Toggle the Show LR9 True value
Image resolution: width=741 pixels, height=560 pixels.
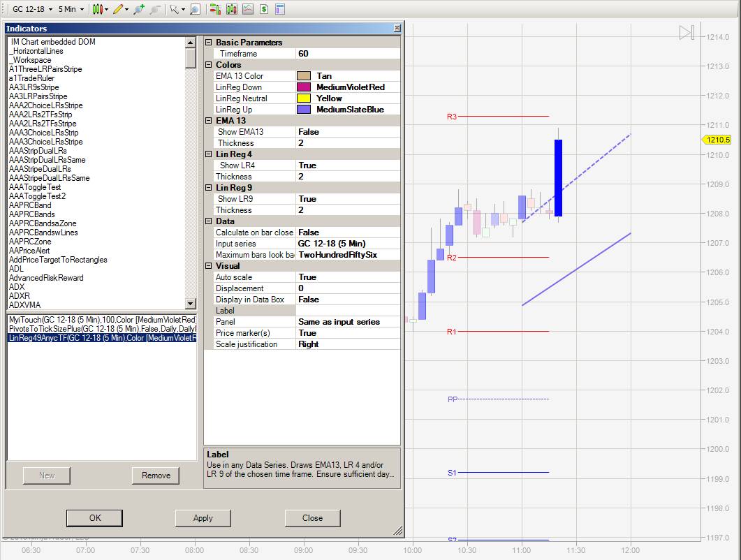348,199
